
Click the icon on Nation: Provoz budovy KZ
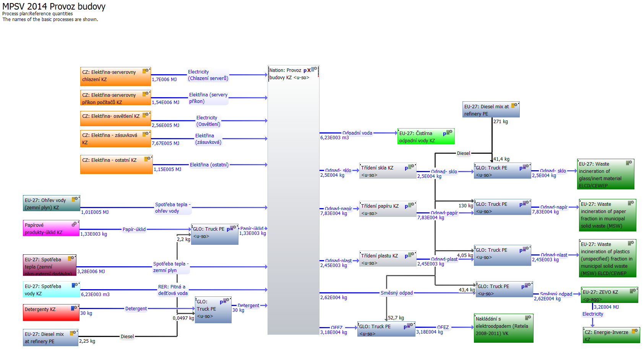(314, 69)
